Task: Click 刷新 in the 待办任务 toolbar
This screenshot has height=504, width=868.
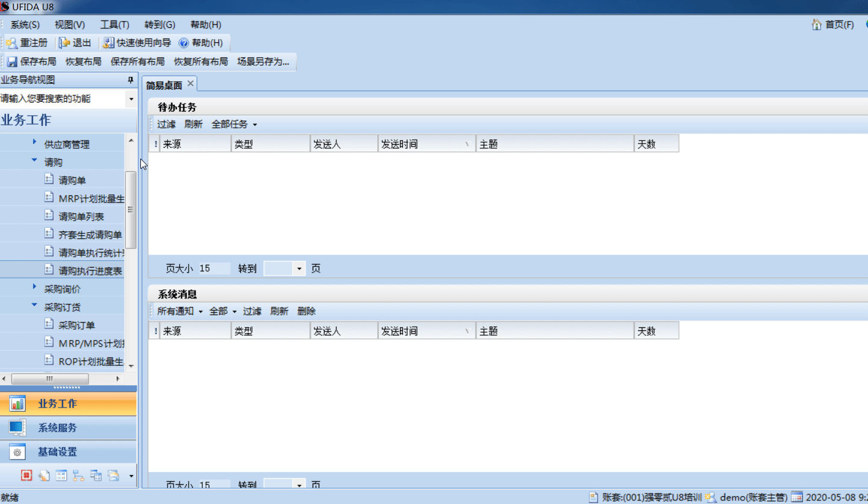Action: coord(193,124)
